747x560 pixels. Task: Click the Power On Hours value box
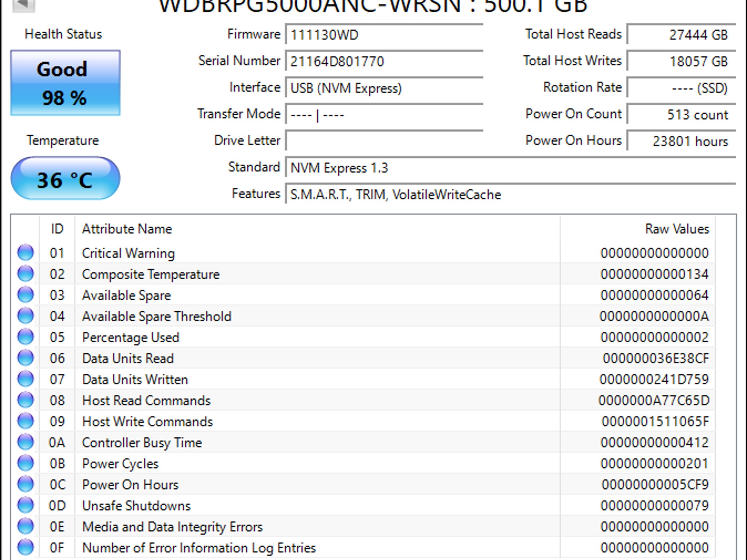point(681,141)
